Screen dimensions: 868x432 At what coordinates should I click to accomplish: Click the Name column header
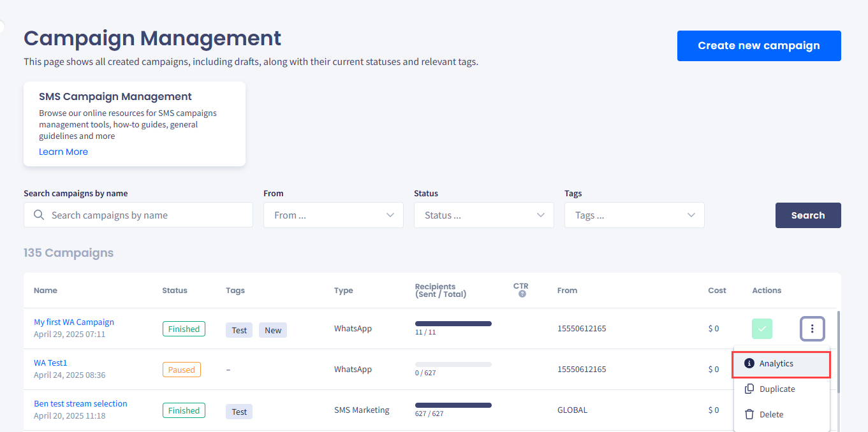point(45,291)
